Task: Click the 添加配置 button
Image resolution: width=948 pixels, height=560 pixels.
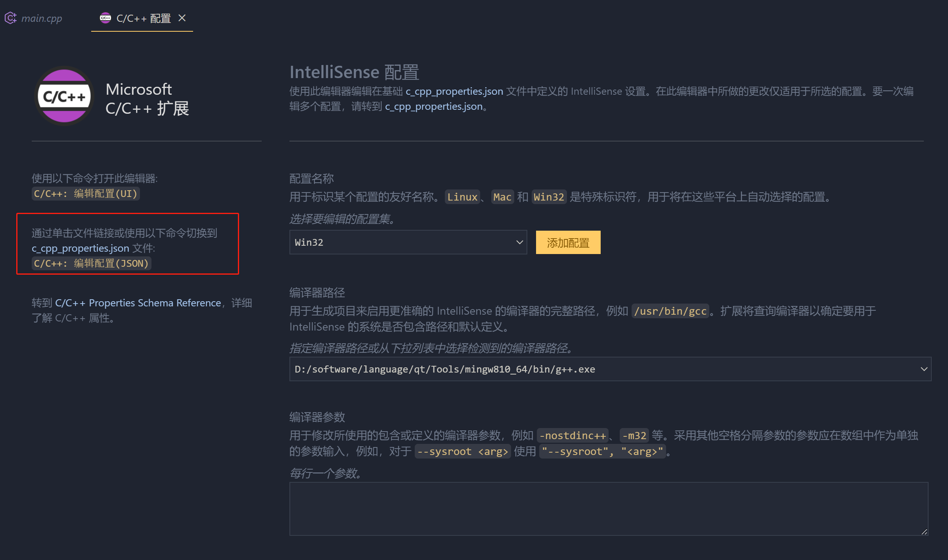Action: coord(568,242)
